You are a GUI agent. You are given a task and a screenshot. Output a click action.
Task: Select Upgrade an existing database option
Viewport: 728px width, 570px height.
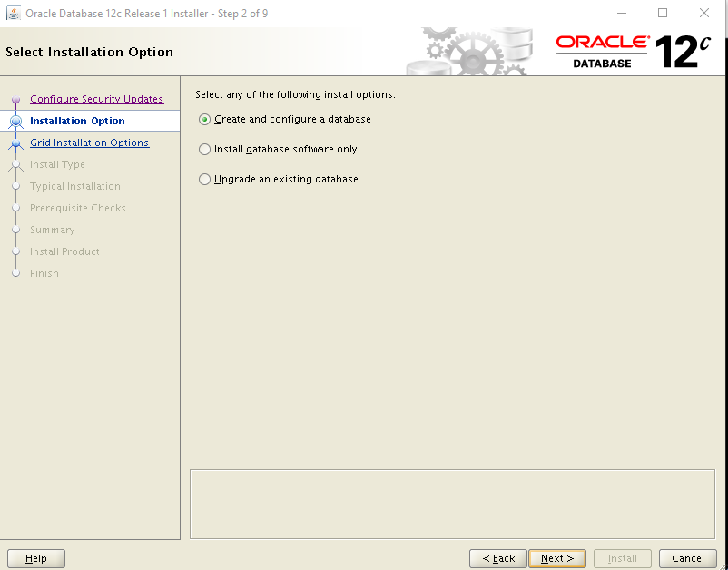(x=204, y=179)
